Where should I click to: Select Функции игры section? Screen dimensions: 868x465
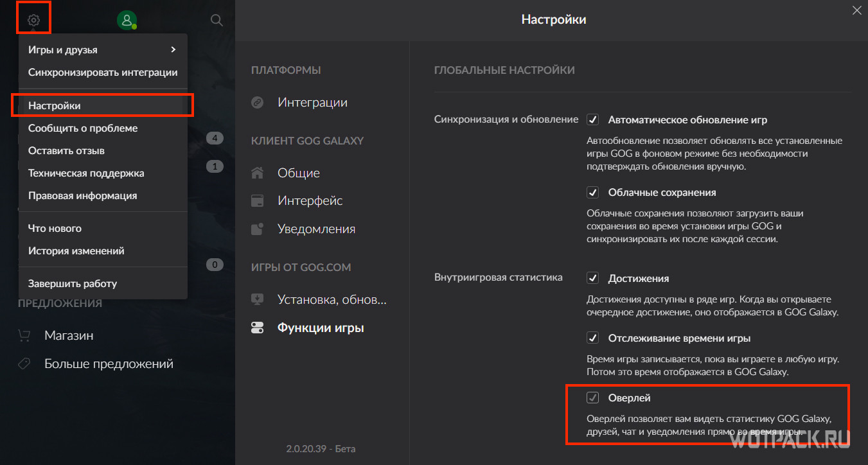point(321,328)
